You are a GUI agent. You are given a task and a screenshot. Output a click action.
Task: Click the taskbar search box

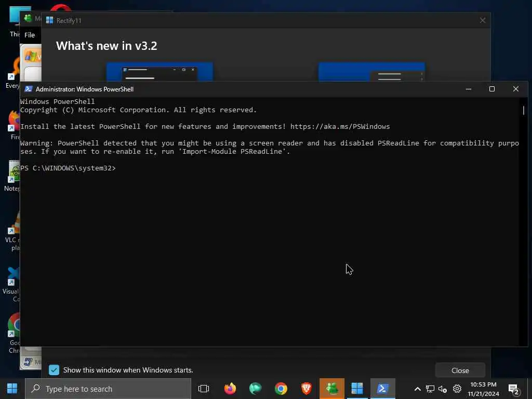(x=108, y=389)
